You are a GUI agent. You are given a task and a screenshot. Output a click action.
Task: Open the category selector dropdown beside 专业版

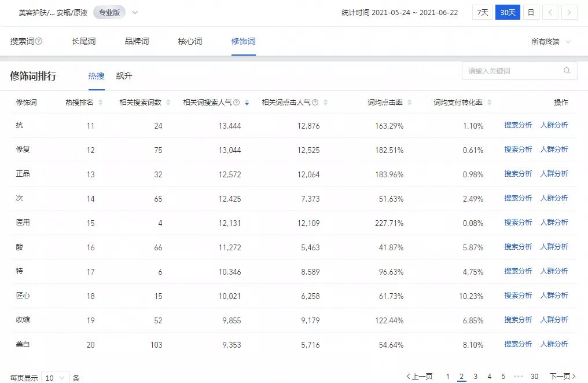[x=134, y=12]
